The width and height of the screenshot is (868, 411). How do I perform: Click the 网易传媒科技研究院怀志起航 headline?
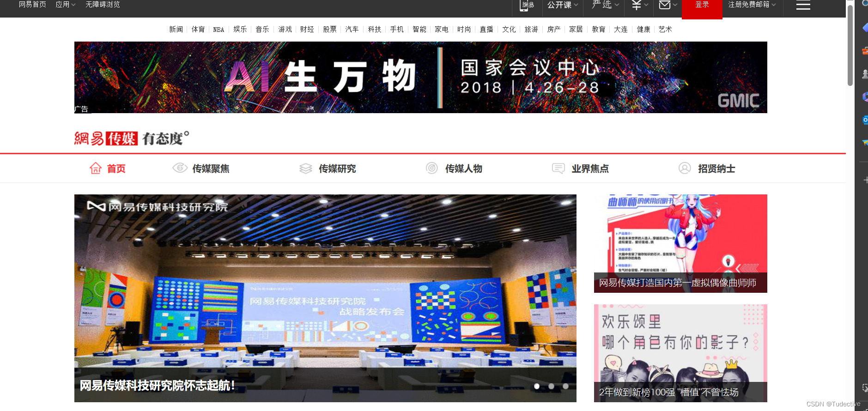pos(158,385)
